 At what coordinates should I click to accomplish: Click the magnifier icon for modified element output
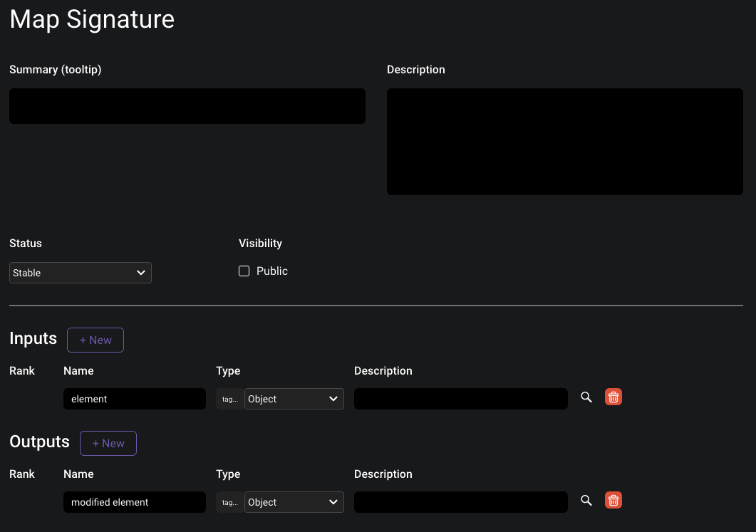(586, 501)
